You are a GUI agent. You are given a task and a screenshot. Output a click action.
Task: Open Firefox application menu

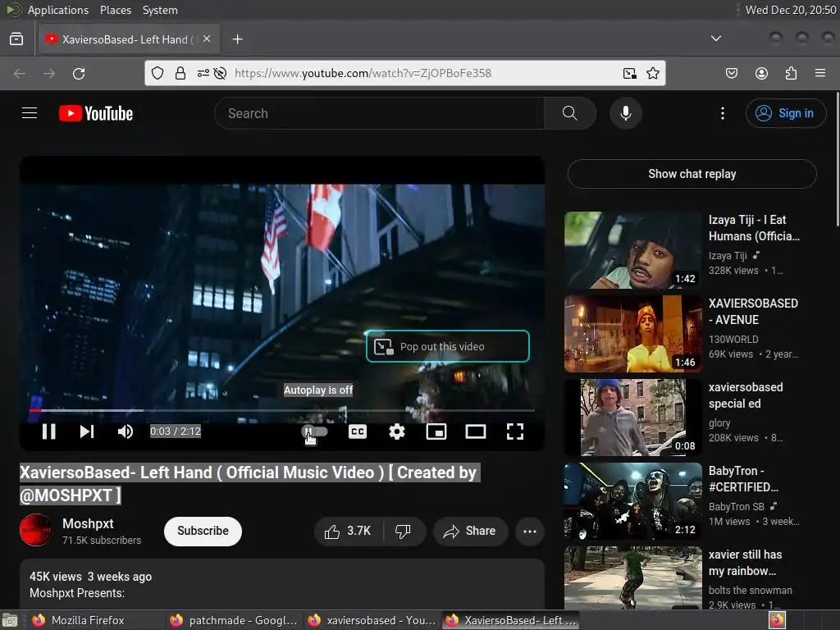(820, 73)
